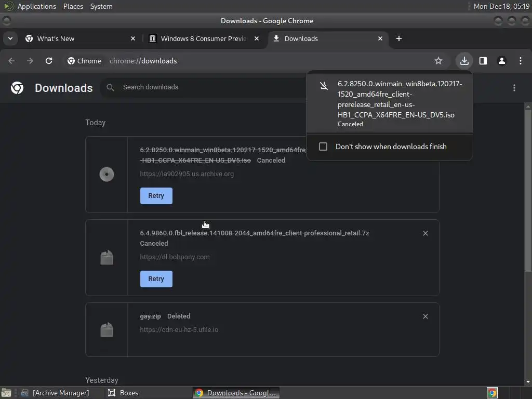
Task: Open Chrome's three-dot main menu
Action: click(521, 61)
